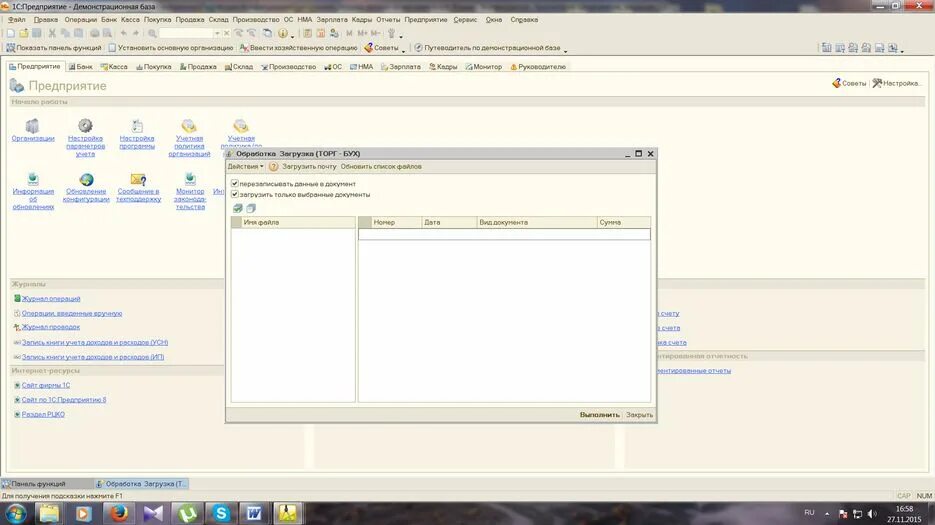Click the Выполнить button

[x=599, y=415]
